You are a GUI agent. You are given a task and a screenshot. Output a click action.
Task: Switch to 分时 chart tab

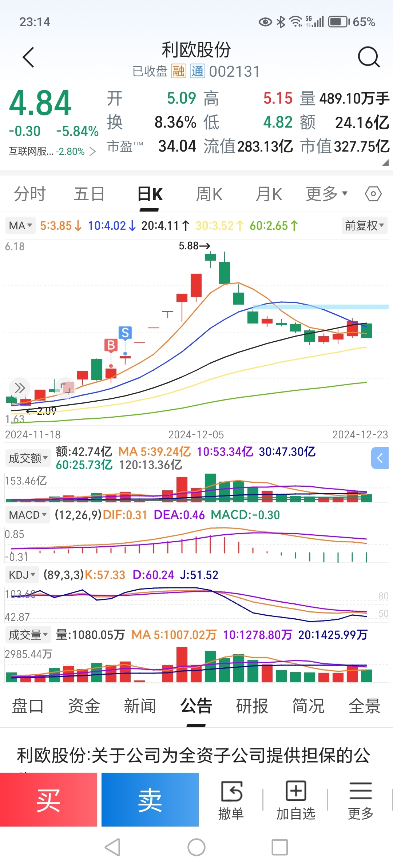(30, 194)
